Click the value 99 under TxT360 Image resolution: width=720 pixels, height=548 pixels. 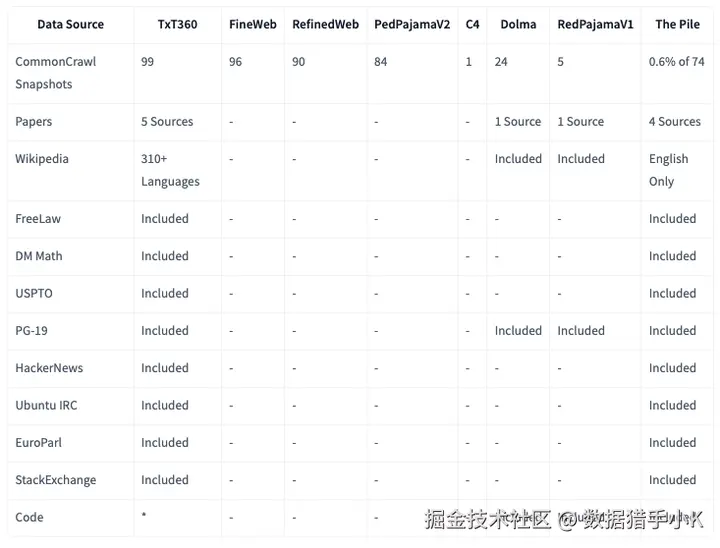[x=147, y=62]
